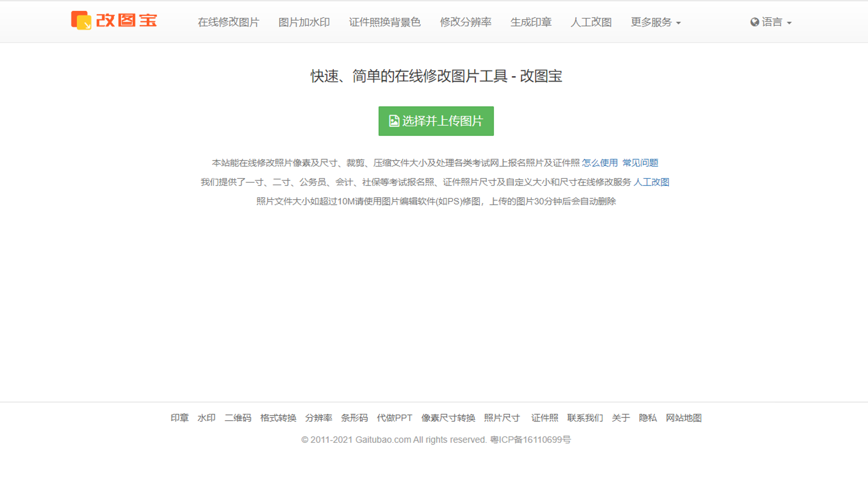Screen dimensions: 868x478
Task: Open the 水印 footer link
Action: [x=207, y=418]
